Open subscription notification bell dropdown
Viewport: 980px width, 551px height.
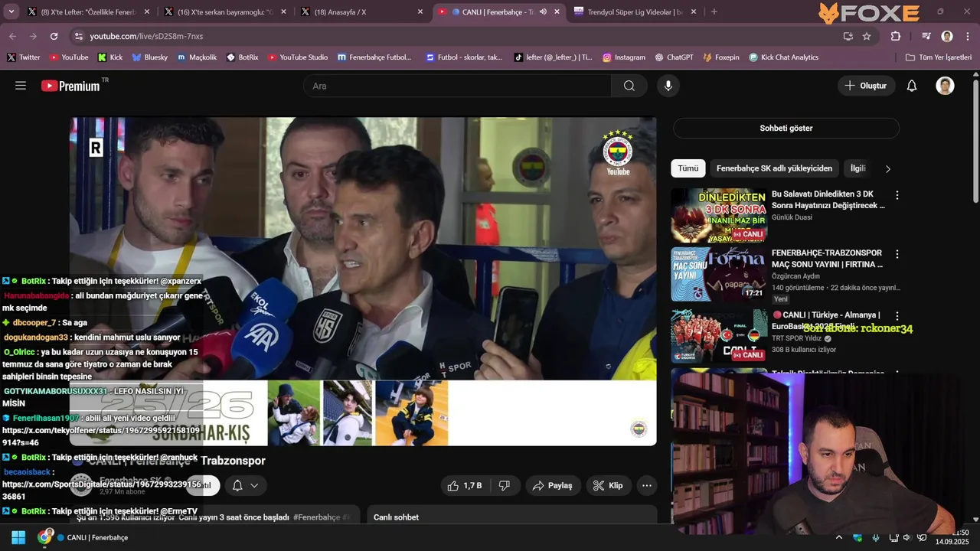click(x=245, y=485)
